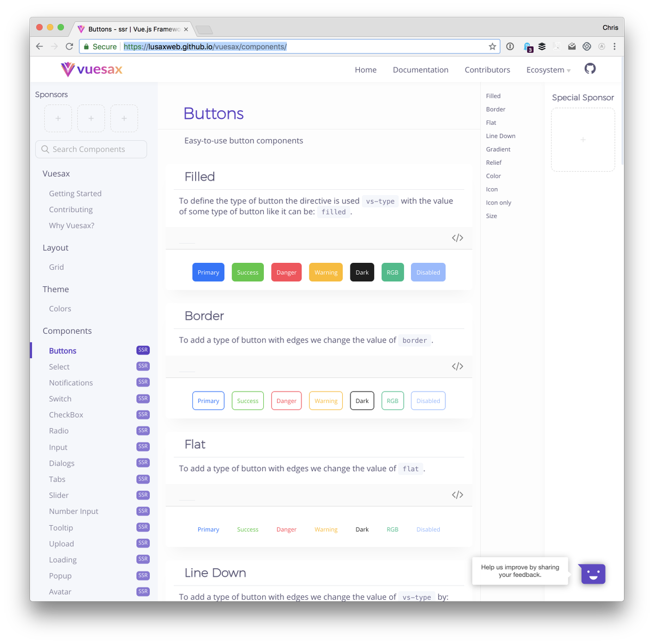Open Contributing in sidebar
Viewport: 654px width, 644px height.
point(71,209)
